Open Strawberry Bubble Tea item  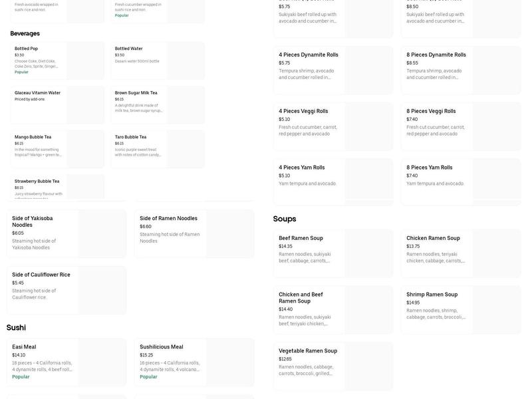tap(57, 187)
